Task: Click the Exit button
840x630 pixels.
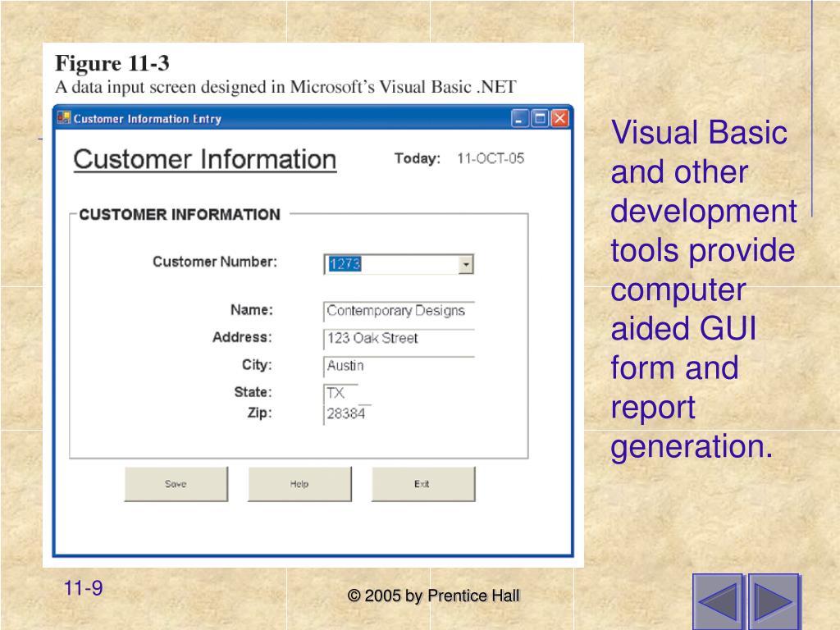Action: [422, 484]
